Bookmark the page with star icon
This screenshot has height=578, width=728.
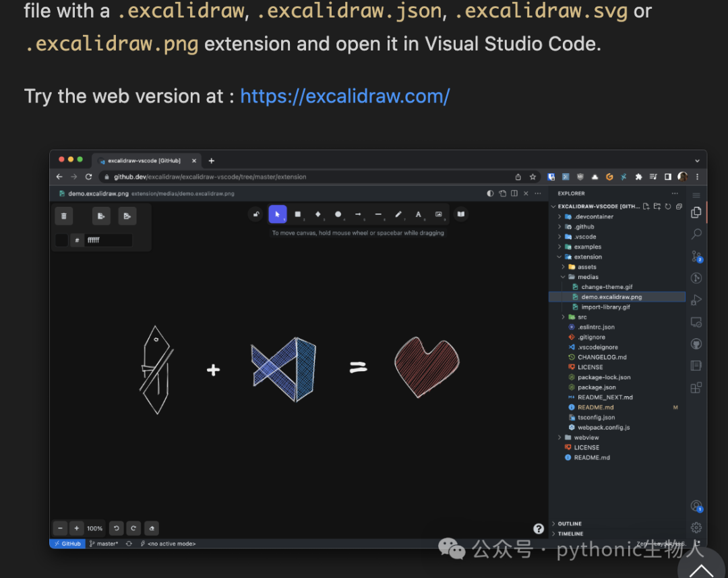click(x=533, y=176)
